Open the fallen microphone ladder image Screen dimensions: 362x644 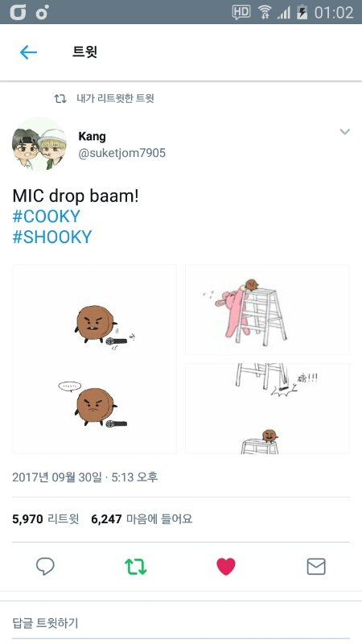click(x=267, y=408)
